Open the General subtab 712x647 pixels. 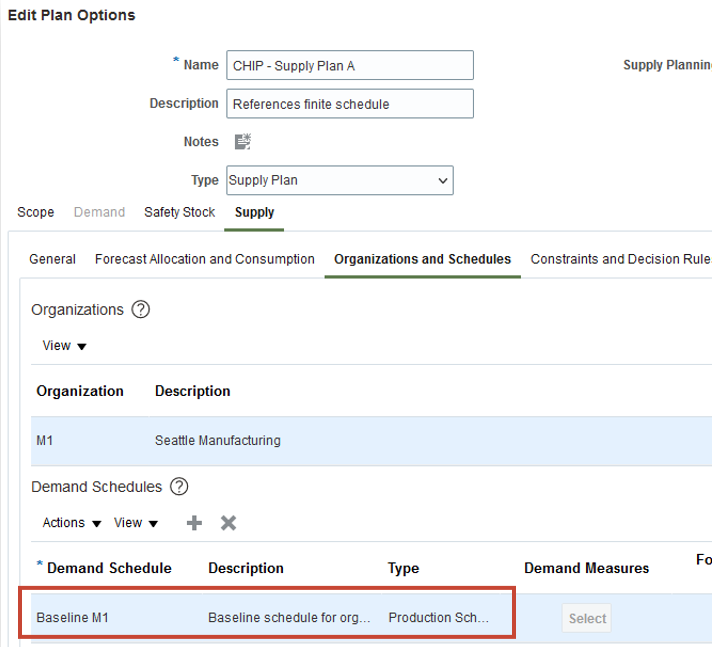point(52,259)
